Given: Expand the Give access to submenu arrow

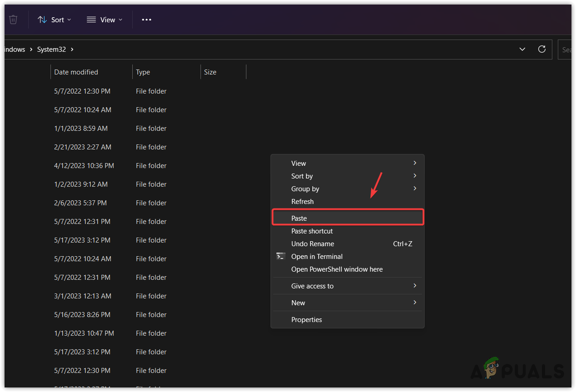Looking at the screenshot, I should tap(415, 286).
